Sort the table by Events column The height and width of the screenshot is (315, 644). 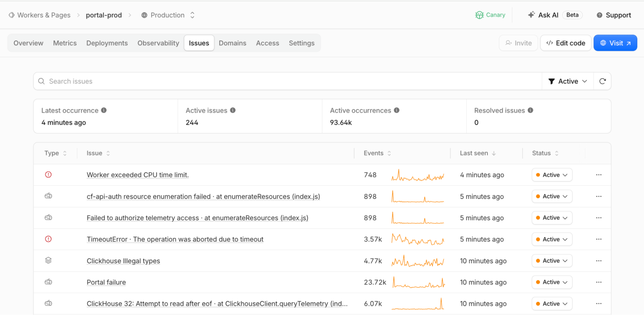click(377, 153)
